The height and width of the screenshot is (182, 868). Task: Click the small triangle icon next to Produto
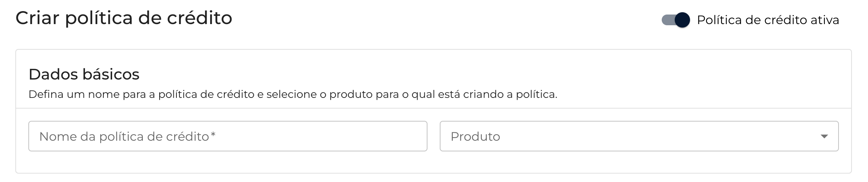(824, 136)
